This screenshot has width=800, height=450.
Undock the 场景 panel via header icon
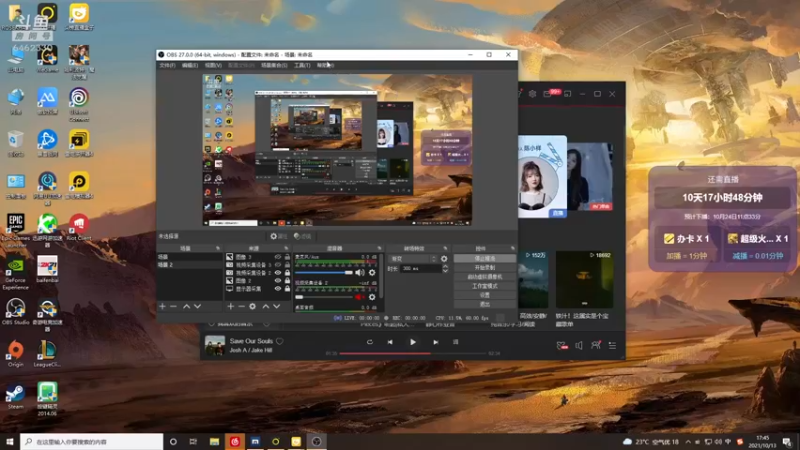tap(218, 248)
